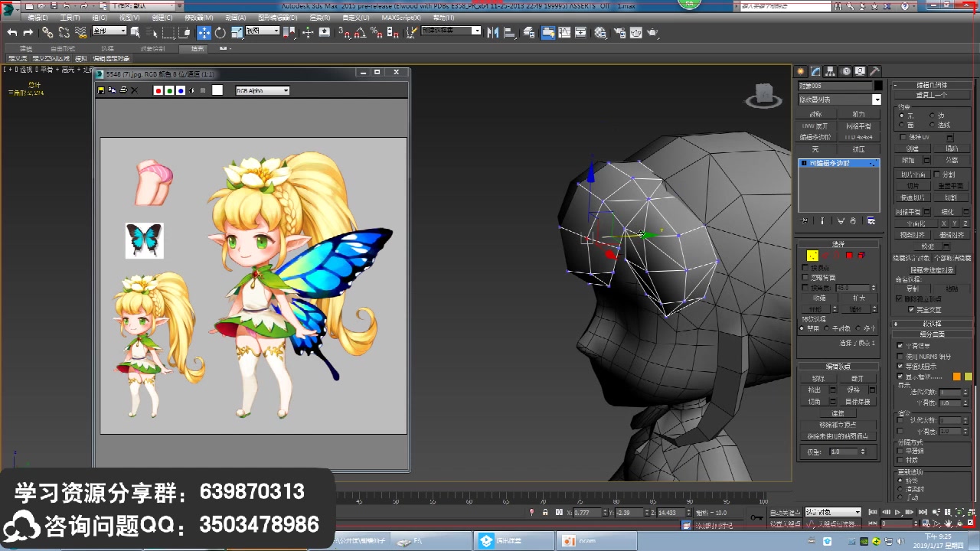Open the 编辑(E) menu
The height and width of the screenshot is (551, 980).
(38, 18)
